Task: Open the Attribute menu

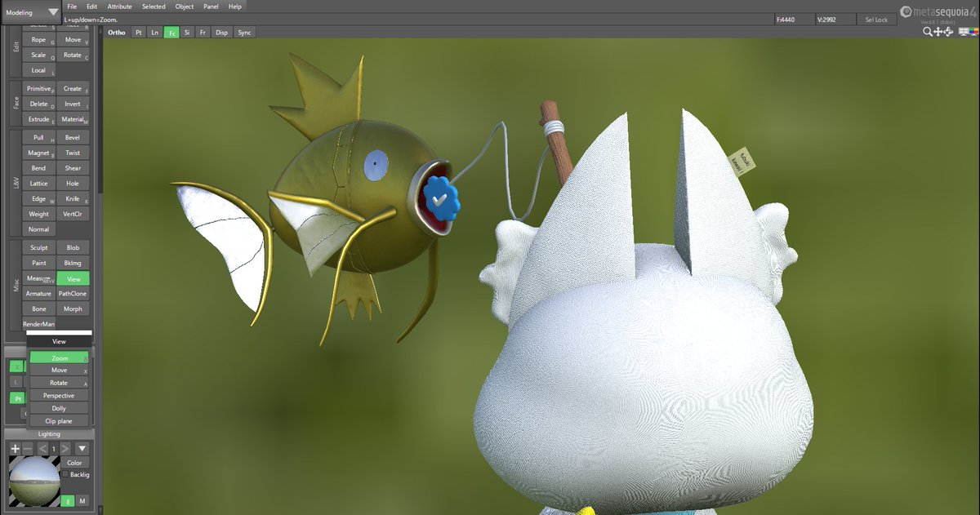Action: pyautogui.click(x=119, y=7)
